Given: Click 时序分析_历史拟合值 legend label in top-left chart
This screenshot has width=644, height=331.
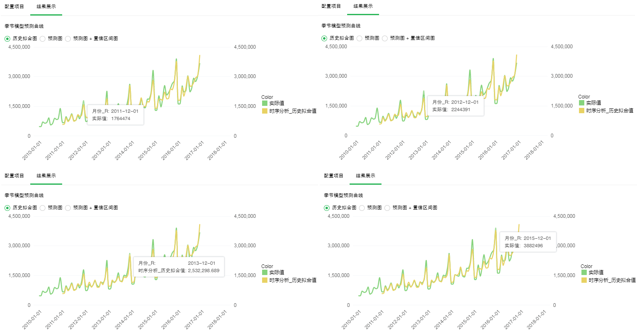Looking at the screenshot, I should 293,111.
